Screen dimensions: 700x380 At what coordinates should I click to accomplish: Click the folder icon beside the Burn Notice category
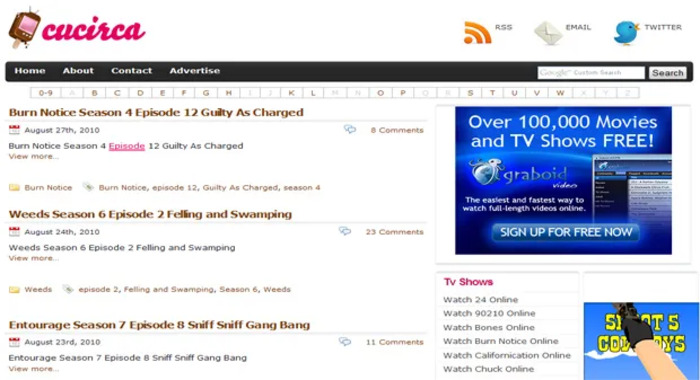(14, 188)
